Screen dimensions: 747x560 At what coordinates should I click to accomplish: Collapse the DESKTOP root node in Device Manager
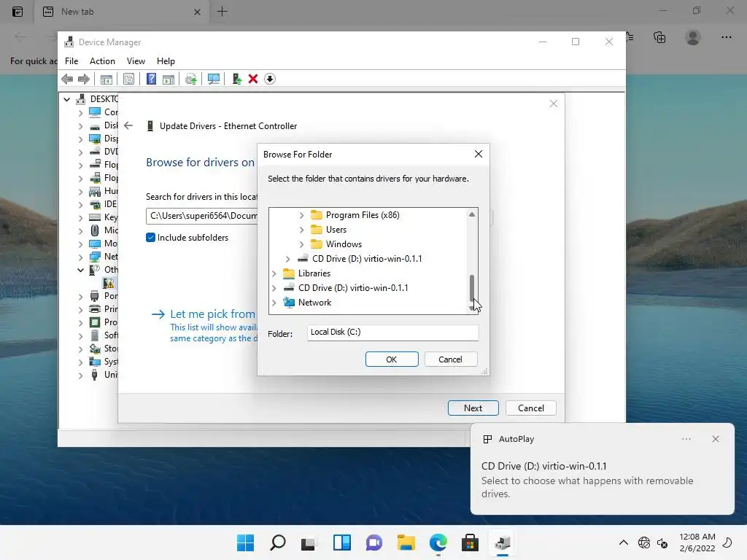click(66, 99)
